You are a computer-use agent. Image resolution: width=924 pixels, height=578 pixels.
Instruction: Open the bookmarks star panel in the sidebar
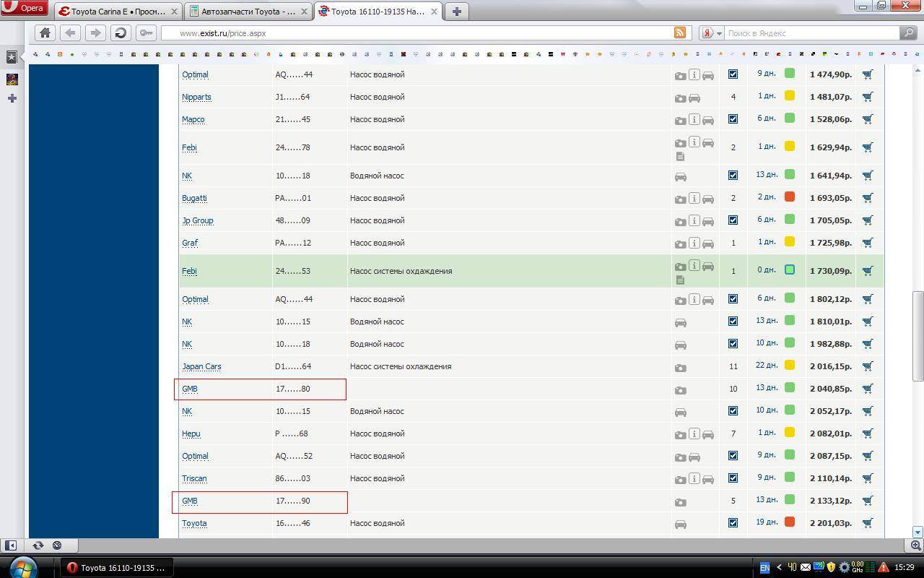[12, 56]
